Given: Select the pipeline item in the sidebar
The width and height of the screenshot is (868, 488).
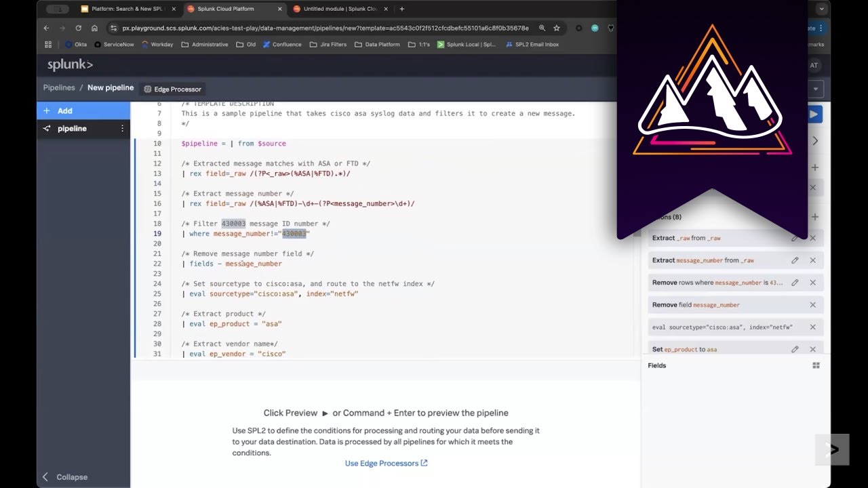Looking at the screenshot, I should 83,129.
